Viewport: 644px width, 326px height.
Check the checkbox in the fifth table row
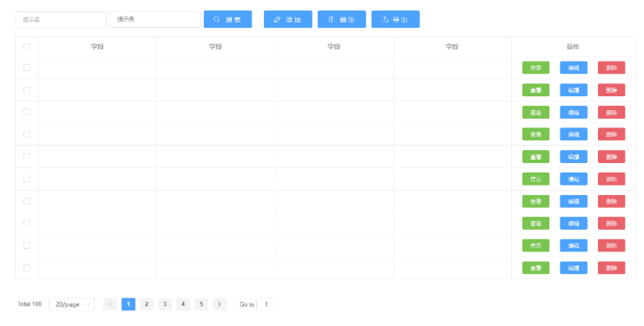(x=27, y=157)
